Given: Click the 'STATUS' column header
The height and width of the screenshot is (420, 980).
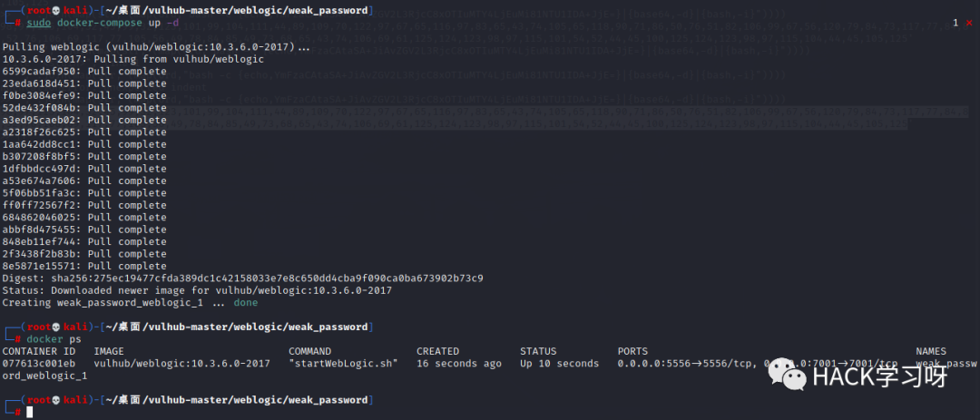Looking at the screenshot, I should (x=538, y=352).
